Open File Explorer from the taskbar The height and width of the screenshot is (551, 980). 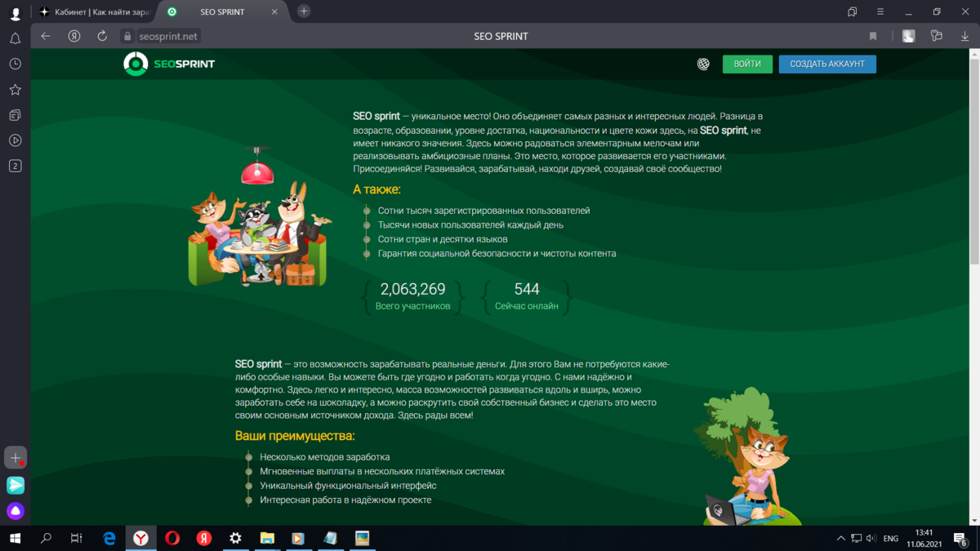[x=267, y=538]
